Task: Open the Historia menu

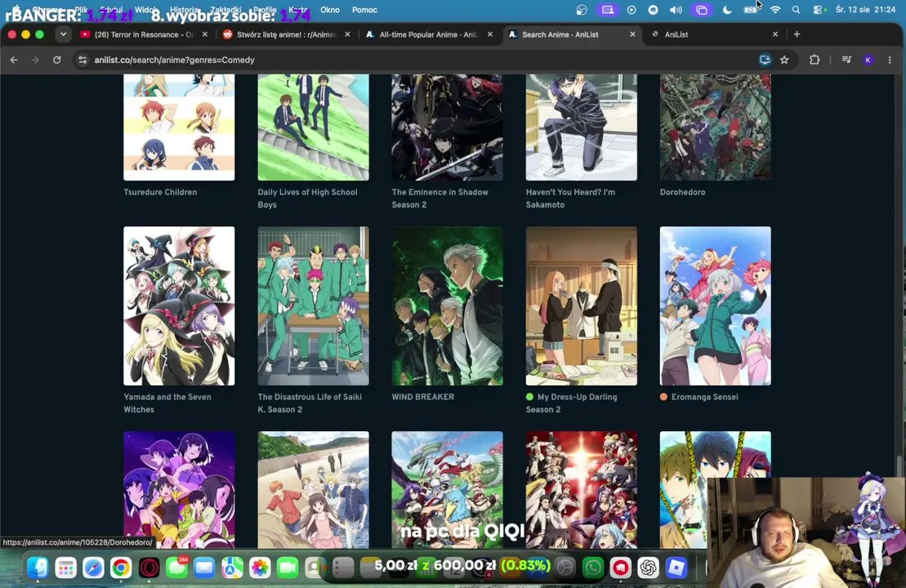Action: pos(185,10)
